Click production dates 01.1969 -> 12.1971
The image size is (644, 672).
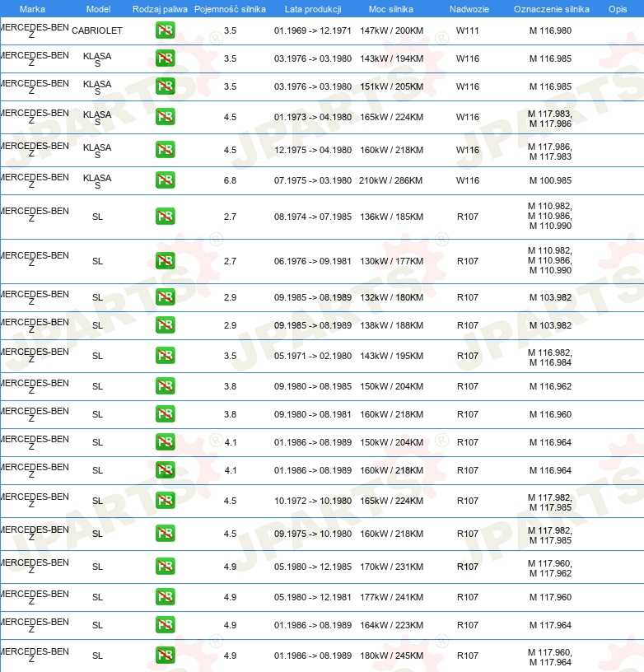point(313,30)
